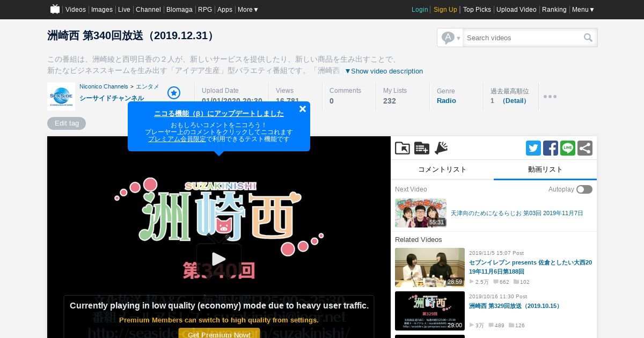Open the エンタメ category link
The width and height of the screenshot is (644, 338).
[x=147, y=86]
